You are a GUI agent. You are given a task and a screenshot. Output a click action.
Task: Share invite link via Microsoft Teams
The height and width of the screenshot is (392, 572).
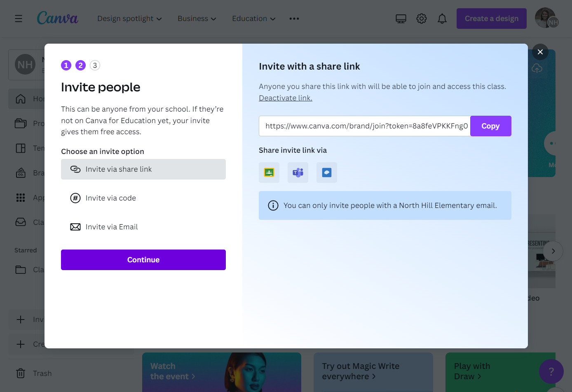(x=298, y=173)
